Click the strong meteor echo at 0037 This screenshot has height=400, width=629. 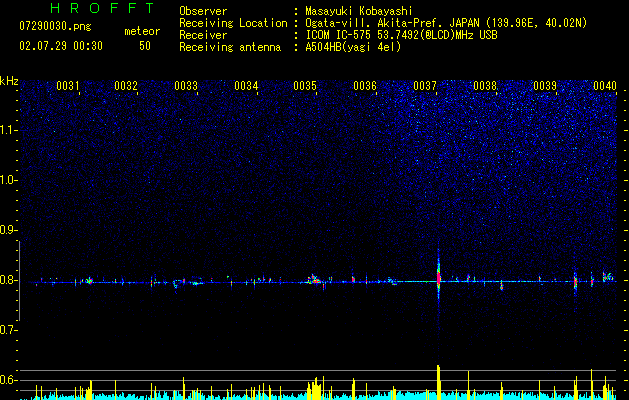[x=438, y=277]
